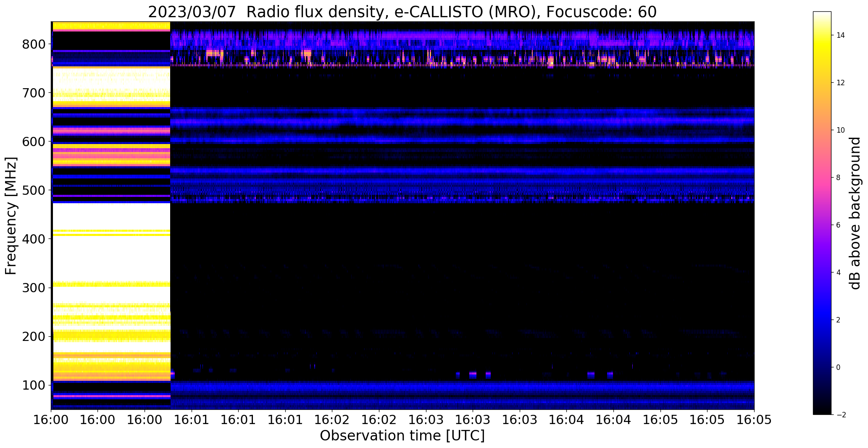
Task: Click the colorbar tick label 10
Action: pos(840,130)
